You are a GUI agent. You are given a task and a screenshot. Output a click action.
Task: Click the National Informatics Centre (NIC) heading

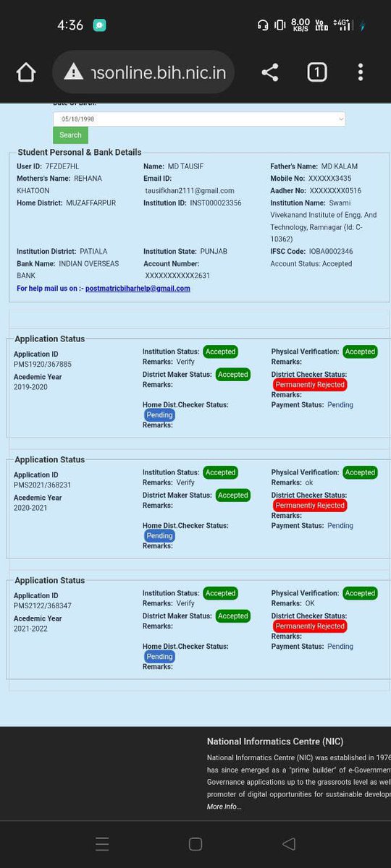(x=275, y=741)
